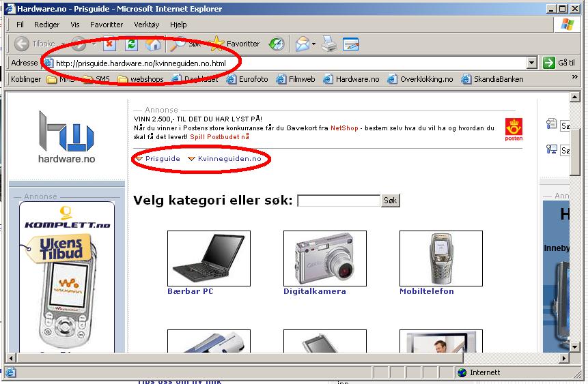Open the SMS links folder
This screenshot has width=588, height=384.
96,79
